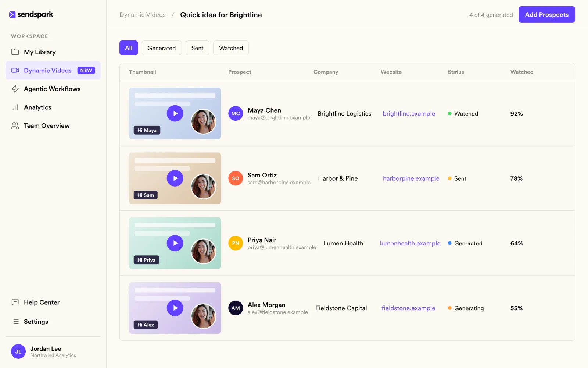This screenshot has height=368, width=588.
Task: Click the Website column header
Action: pos(391,72)
